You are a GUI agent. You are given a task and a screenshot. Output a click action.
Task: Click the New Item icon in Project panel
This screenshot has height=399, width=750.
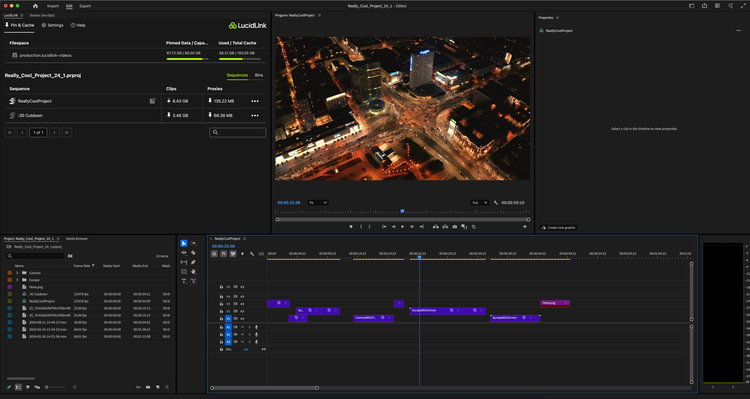pyautogui.click(x=158, y=387)
